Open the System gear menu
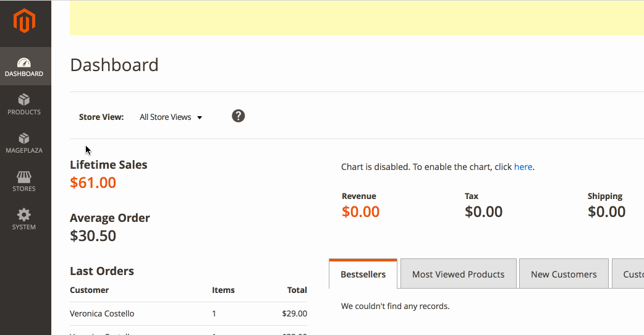 pyautogui.click(x=25, y=219)
